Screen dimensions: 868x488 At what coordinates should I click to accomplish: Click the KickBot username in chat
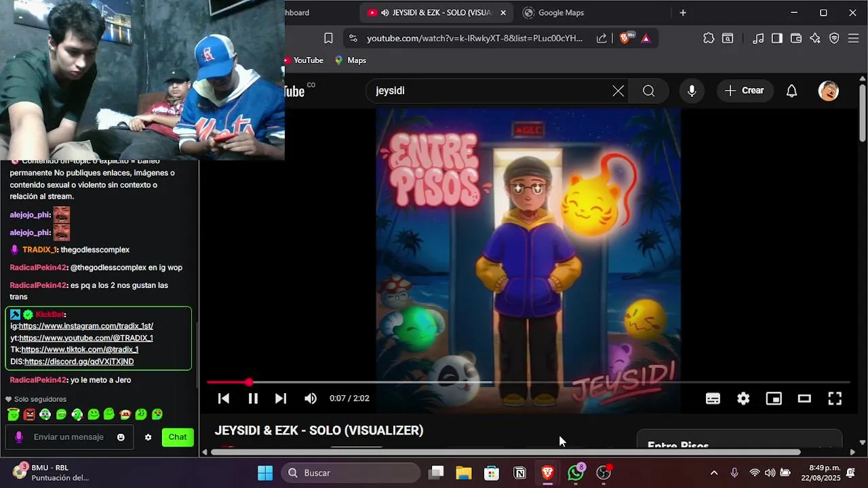tap(50, 314)
